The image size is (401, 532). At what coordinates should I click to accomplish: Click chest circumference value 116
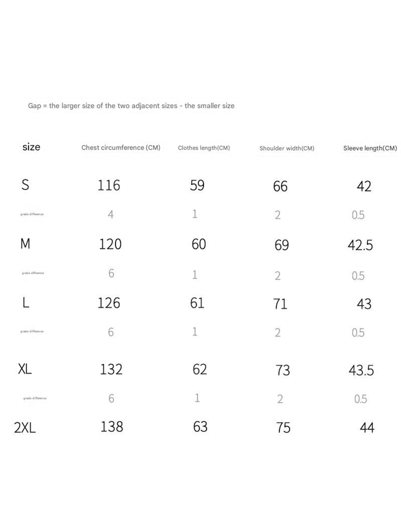click(109, 185)
